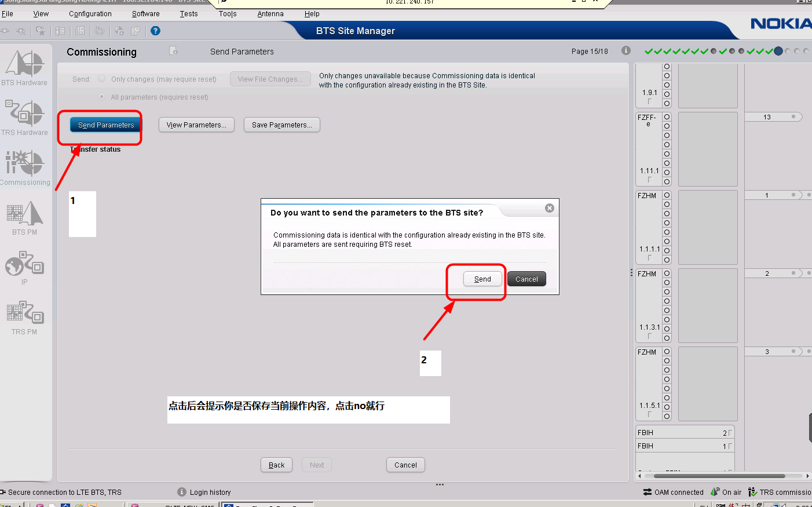Click the multi-module 1x2x toolbar icon

click(80, 31)
